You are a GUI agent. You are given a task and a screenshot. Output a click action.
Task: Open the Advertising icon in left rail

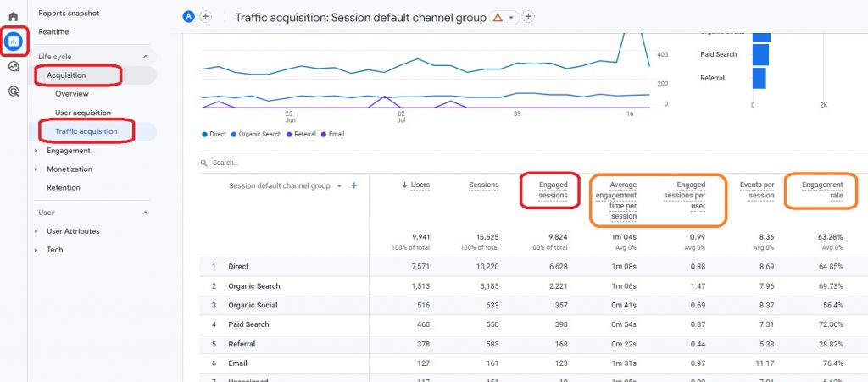click(x=14, y=91)
